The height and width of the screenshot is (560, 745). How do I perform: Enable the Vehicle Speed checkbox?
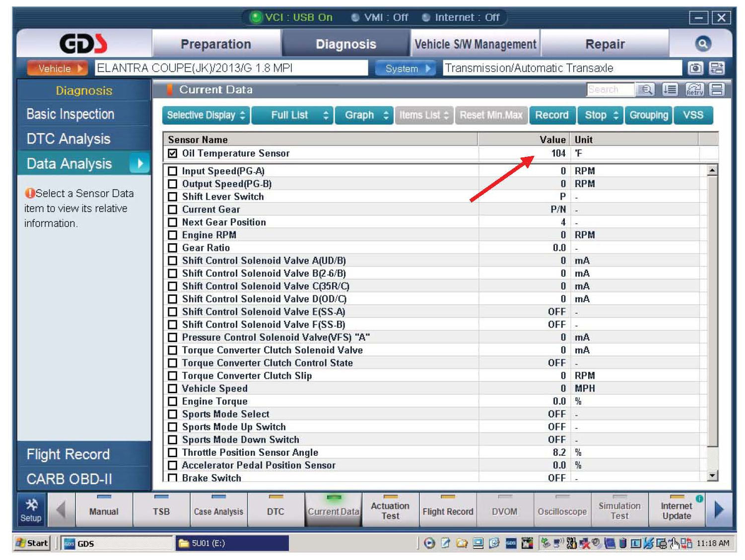coord(172,389)
